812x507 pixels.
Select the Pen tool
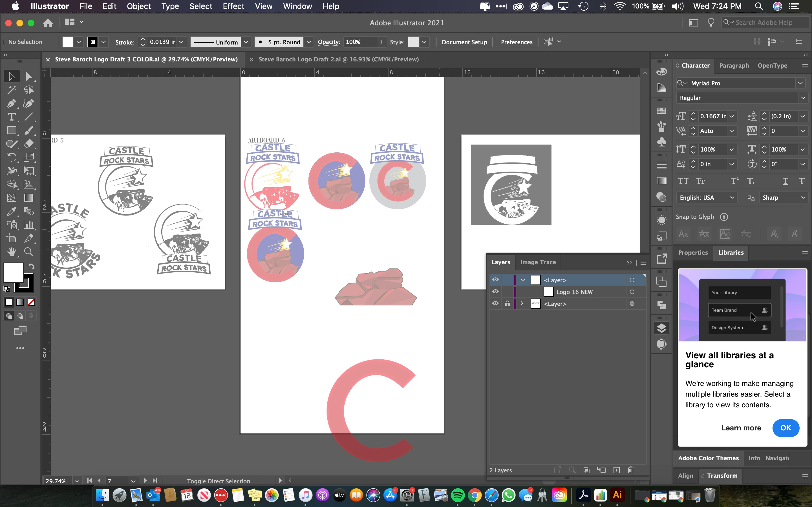point(11,103)
